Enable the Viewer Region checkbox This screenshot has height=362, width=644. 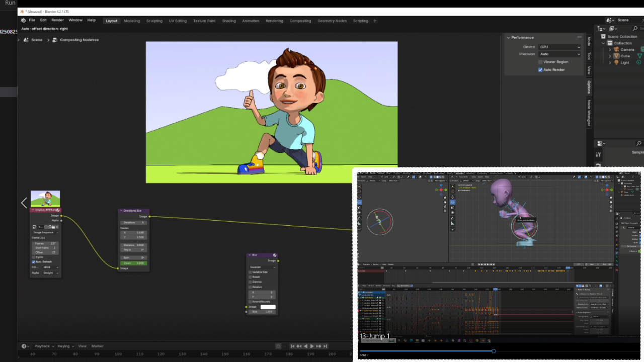pyautogui.click(x=540, y=62)
